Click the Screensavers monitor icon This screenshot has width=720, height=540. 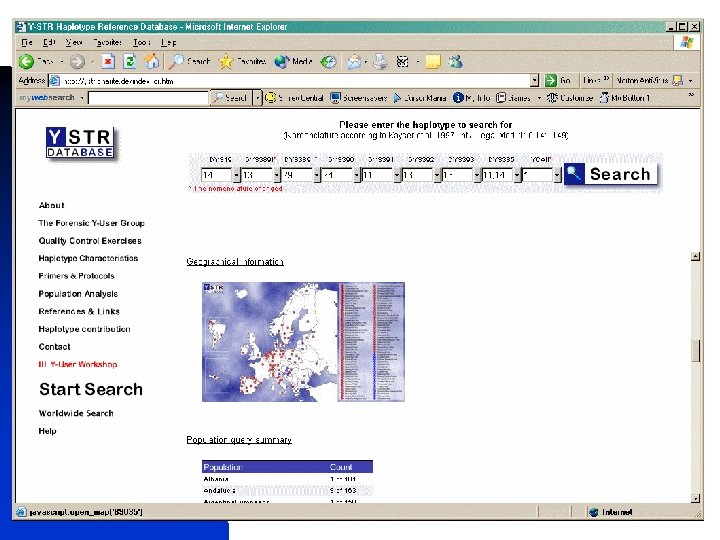pos(336,97)
